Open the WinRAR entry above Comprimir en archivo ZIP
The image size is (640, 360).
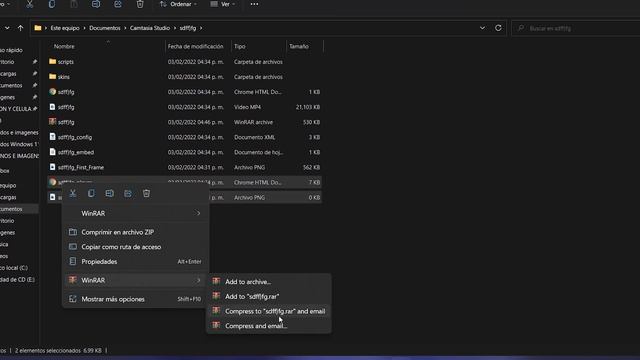(x=136, y=213)
